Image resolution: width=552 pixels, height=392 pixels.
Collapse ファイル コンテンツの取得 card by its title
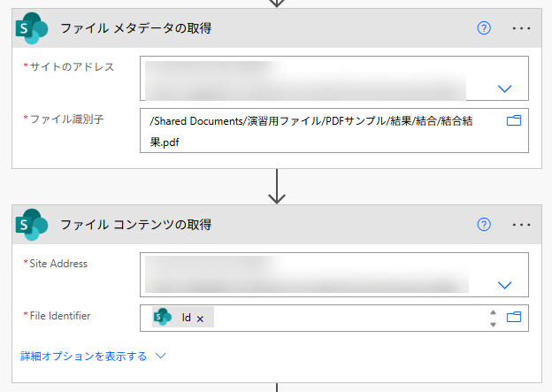coord(136,225)
